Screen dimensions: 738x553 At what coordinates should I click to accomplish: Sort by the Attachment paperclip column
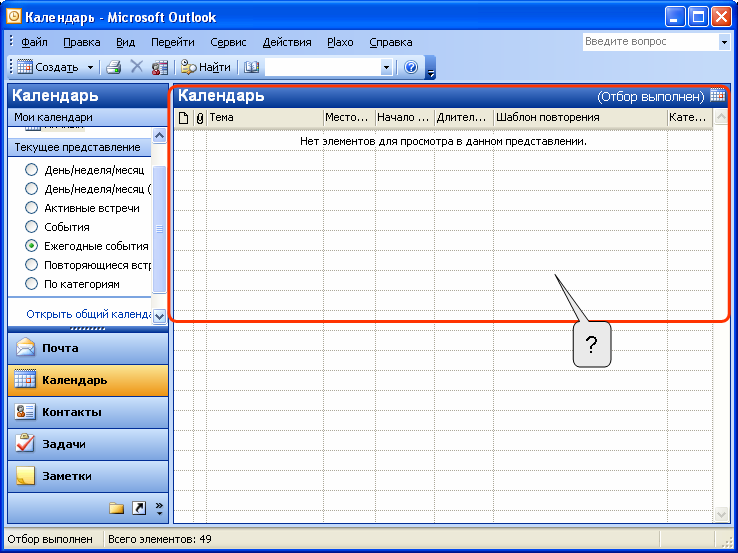click(200, 118)
